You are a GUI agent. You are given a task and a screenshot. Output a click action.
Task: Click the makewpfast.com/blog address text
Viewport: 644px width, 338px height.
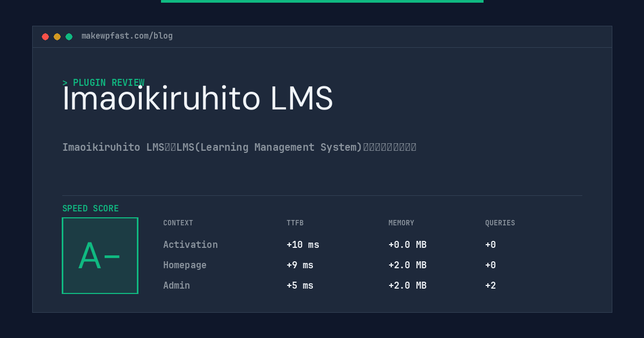click(127, 36)
